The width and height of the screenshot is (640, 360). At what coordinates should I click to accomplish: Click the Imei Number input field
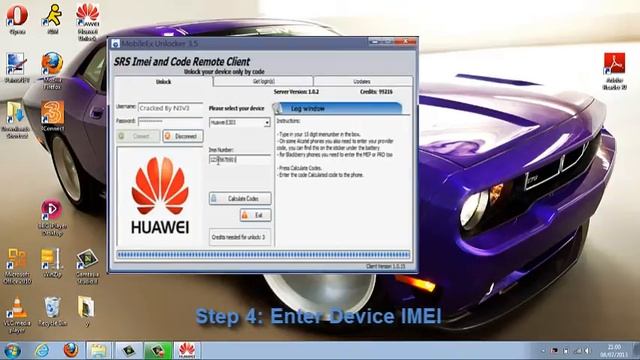click(240, 160)
